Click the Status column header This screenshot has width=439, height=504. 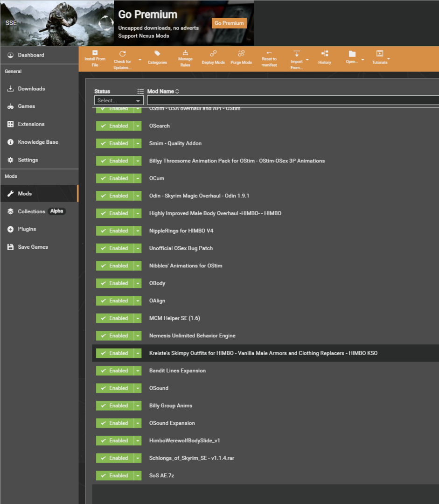[102, 91]
